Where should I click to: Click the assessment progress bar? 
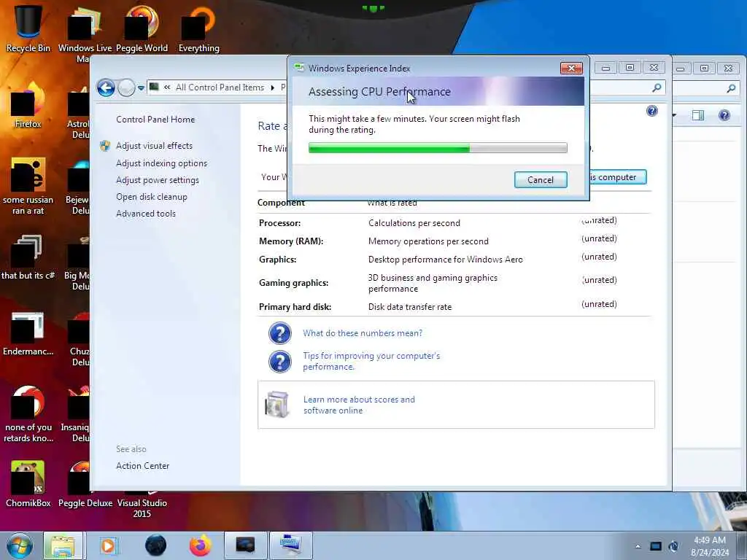tap(438, 148)
